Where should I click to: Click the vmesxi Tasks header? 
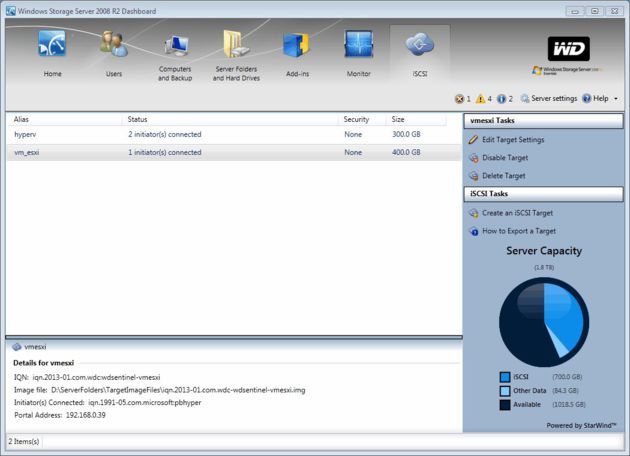(544, 121)
